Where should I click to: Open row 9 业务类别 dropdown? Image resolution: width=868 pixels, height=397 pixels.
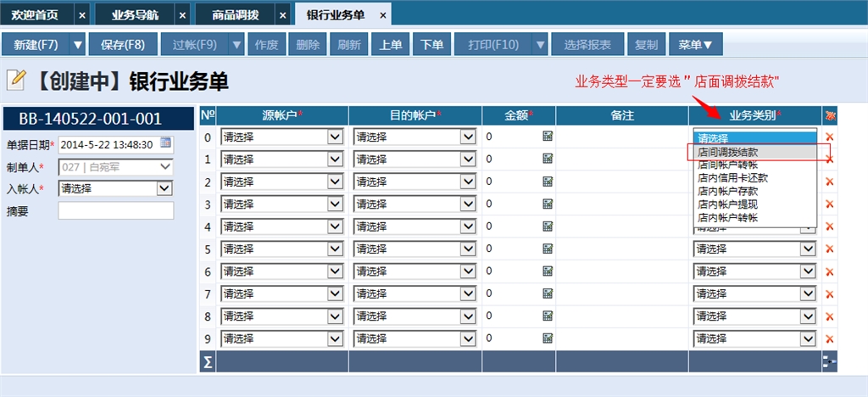808,338
